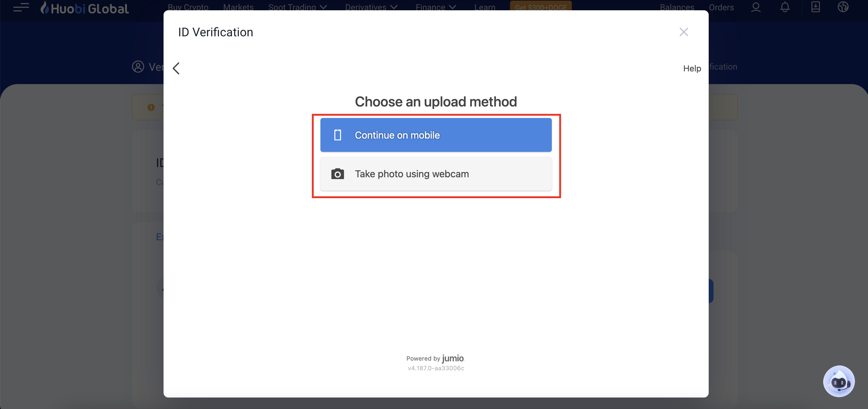Open the Balances link
This screenshot has height=409, width=868.
(x=677, y=7)
